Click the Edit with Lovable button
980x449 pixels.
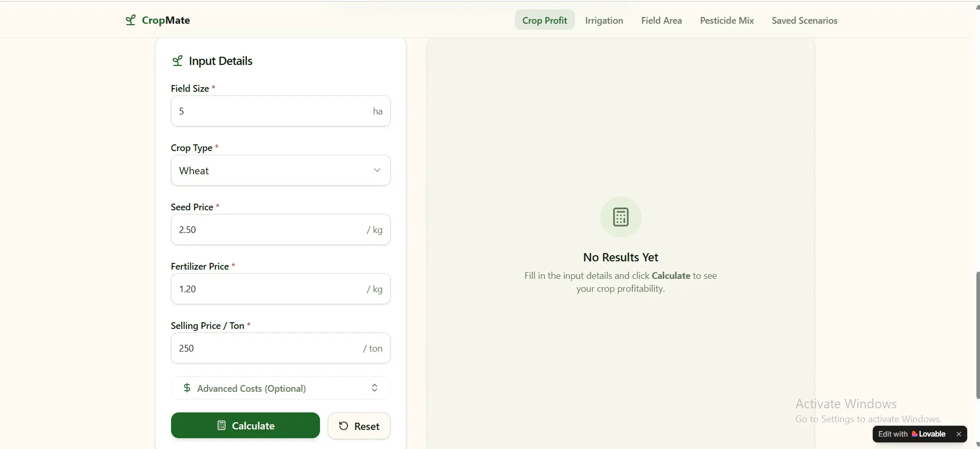pyautogui.click(x=912, y=434)
